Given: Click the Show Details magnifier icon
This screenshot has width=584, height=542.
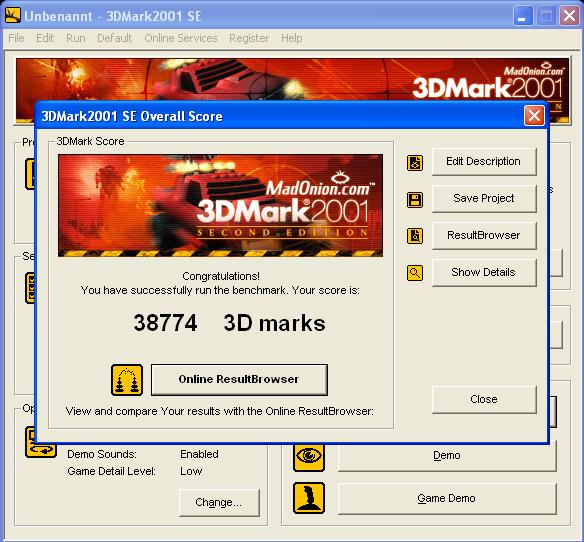Looking at the screenshot, I should click(x=415, y=273).
